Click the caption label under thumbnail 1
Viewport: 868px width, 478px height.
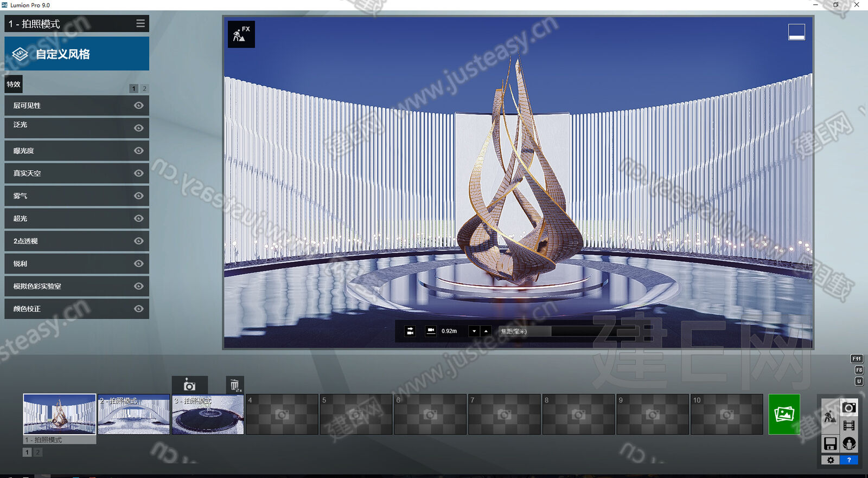click(x=60, y=440)
